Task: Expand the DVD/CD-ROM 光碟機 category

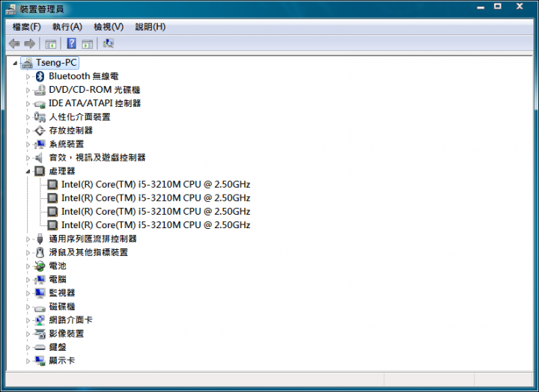Action: coord(28,91)
